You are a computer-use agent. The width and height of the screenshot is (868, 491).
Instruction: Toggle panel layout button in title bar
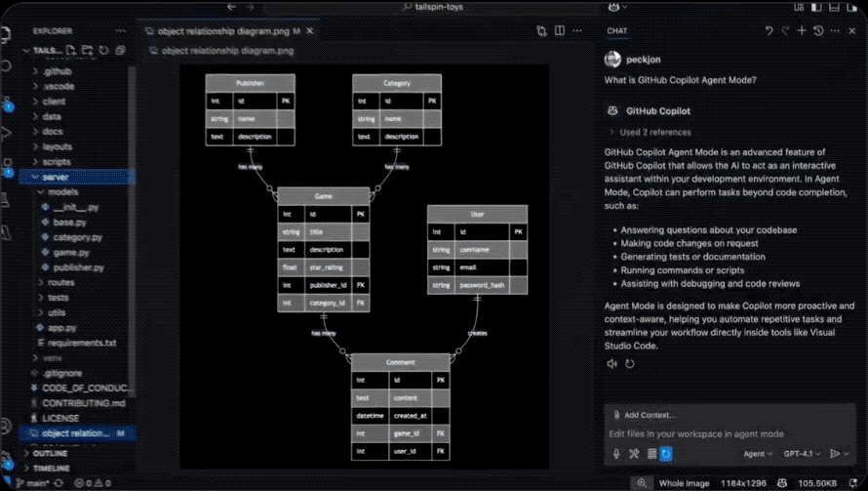(x=834, y=7)
